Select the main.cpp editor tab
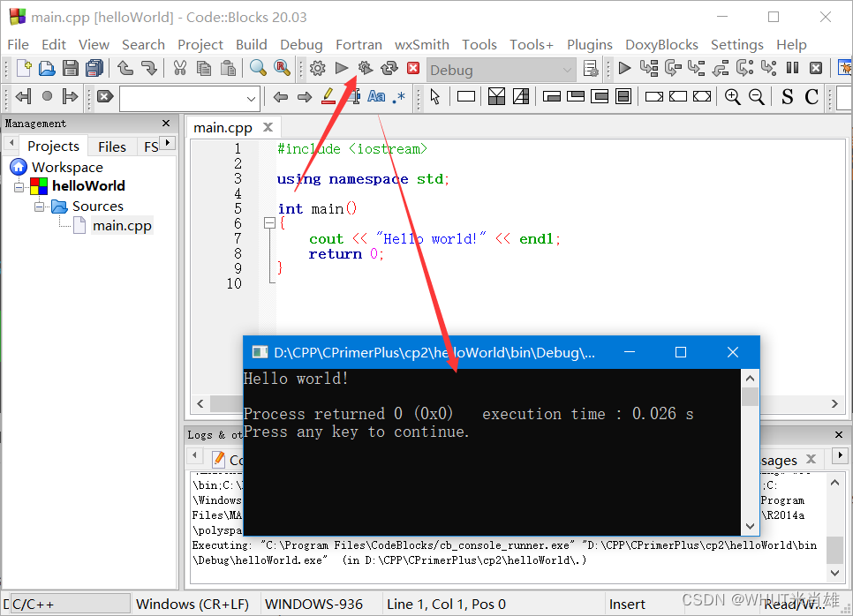 click(x=223, y=128)
